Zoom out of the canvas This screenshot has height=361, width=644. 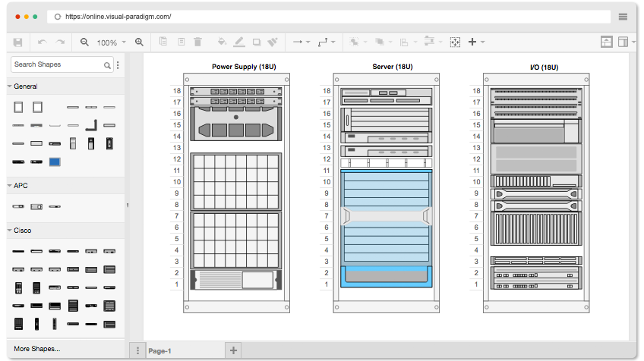pos(84,42)
